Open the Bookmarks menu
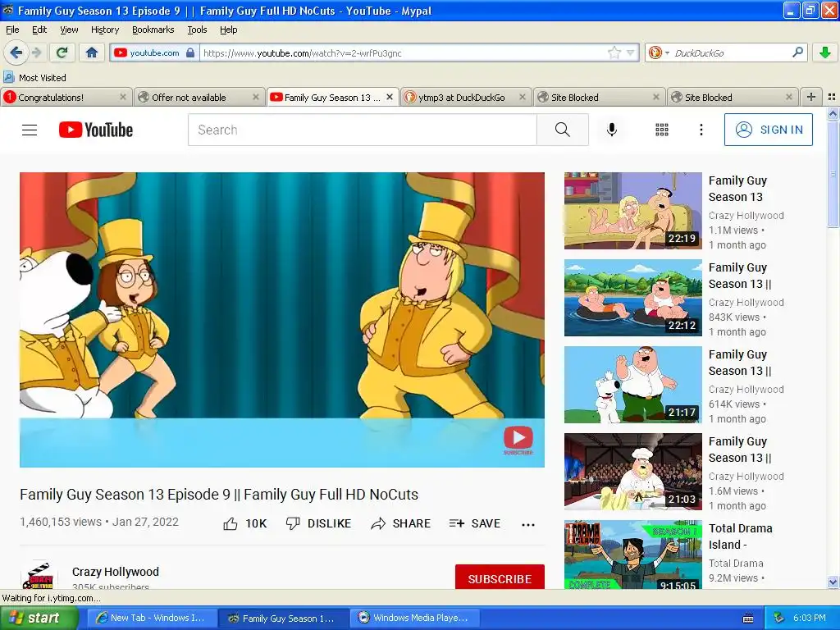840x630 pixels. click(x=153, y=30)
